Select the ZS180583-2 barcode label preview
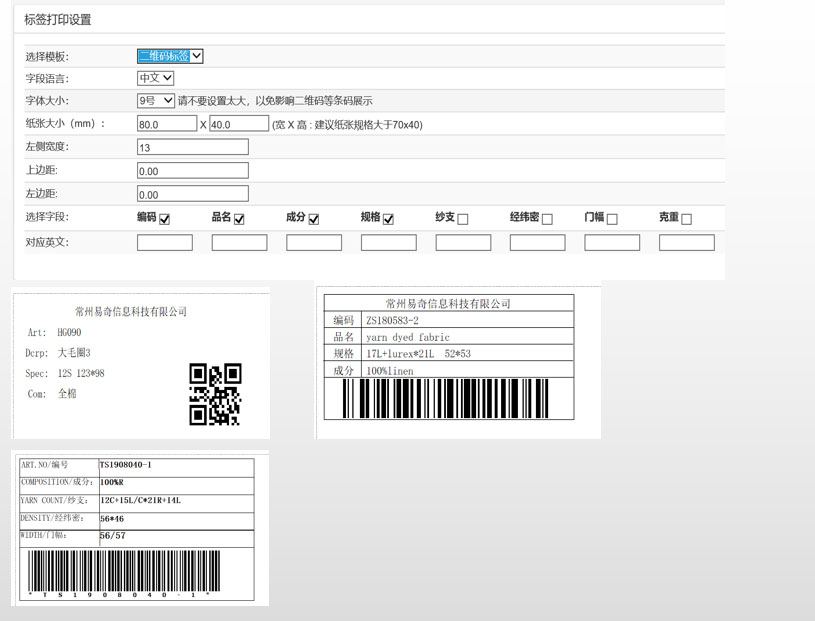Viewport: 815px width, 621px height. tap(458, 362)
